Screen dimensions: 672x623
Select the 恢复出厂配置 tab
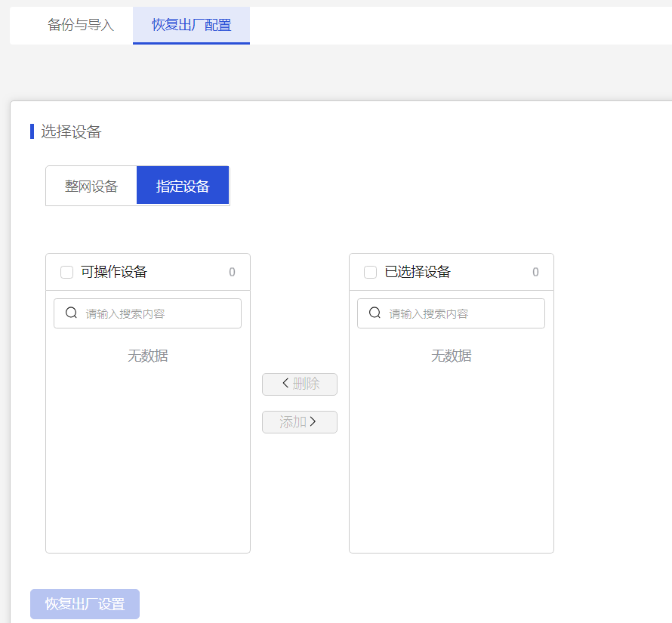[x=191, y=25]
